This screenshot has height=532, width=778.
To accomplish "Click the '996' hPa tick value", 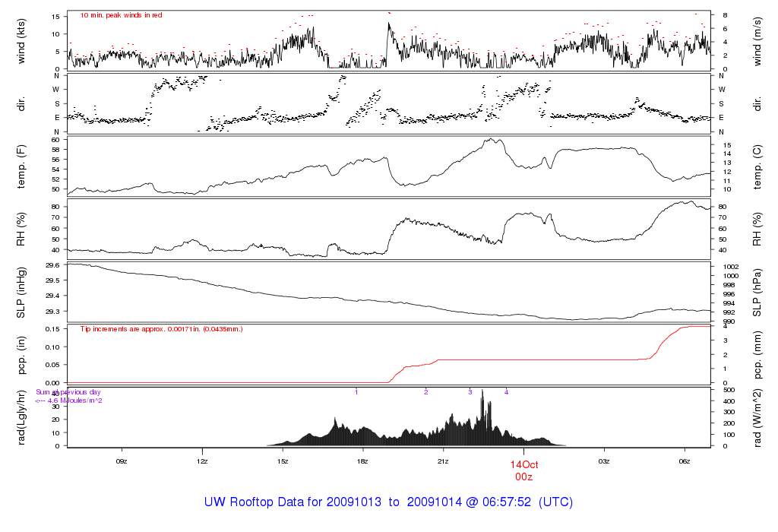I will pos(729,294).
